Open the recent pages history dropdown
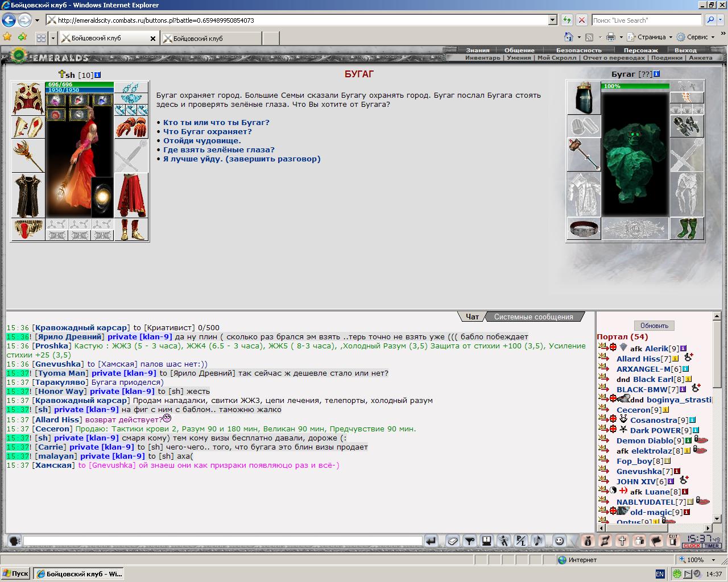The width and height of the screenshot is (728, 582). pyautogui.click(x=37, y=20)
